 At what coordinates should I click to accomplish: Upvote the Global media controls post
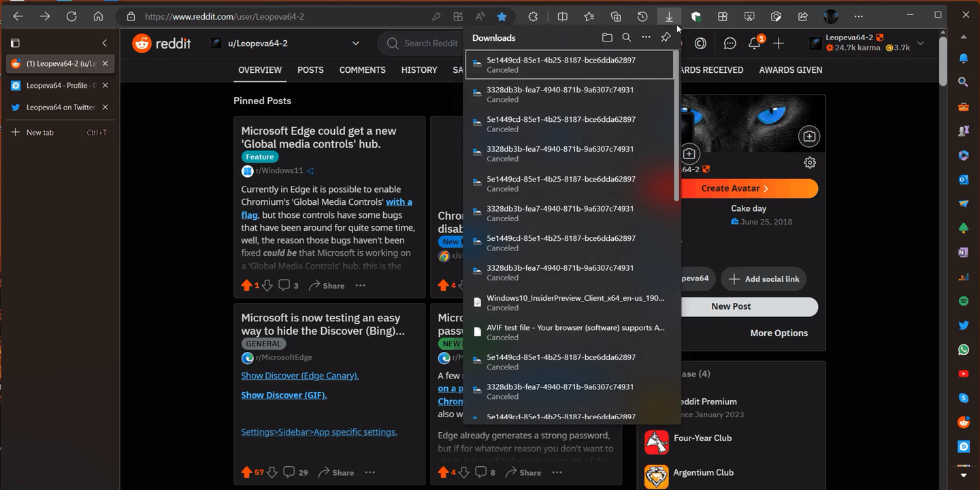point(246,286)
